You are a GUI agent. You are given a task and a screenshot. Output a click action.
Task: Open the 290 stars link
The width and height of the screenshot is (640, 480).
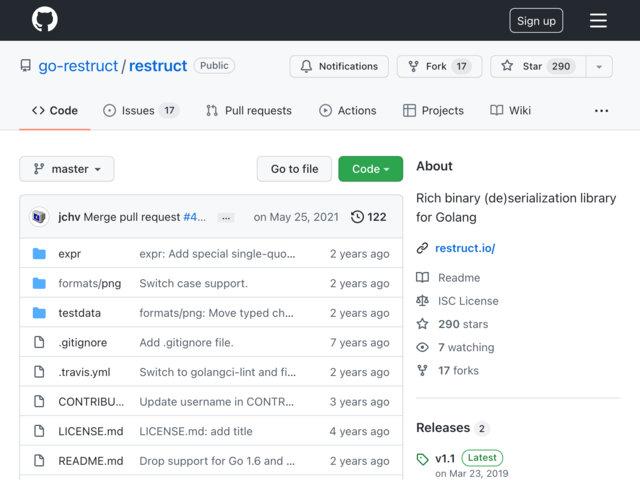(x=463, y=324)
